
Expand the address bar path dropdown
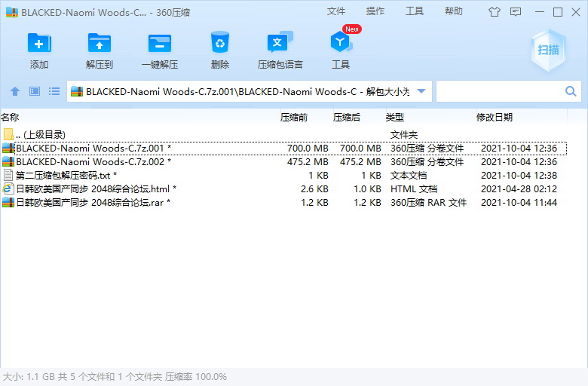[x=421, y=91]
